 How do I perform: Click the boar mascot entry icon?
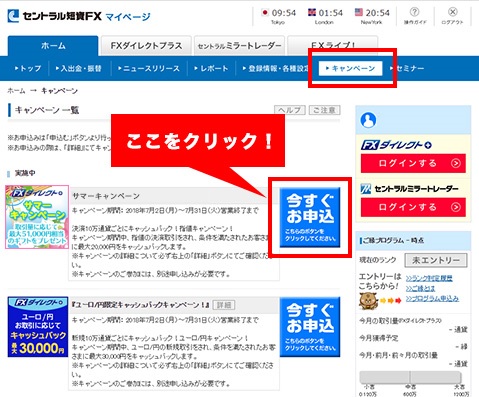pyautogui.click(x=368, y=301)
